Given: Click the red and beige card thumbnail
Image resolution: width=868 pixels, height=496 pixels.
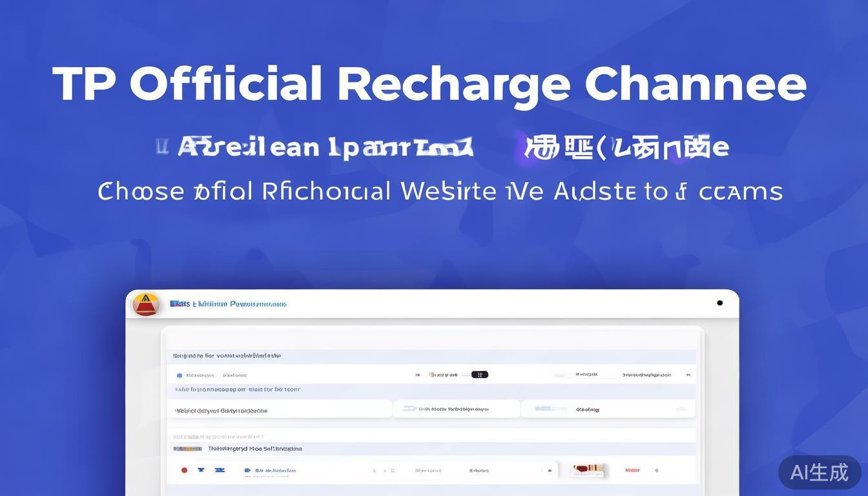Looking at the screenshot, I should (588, 470).
